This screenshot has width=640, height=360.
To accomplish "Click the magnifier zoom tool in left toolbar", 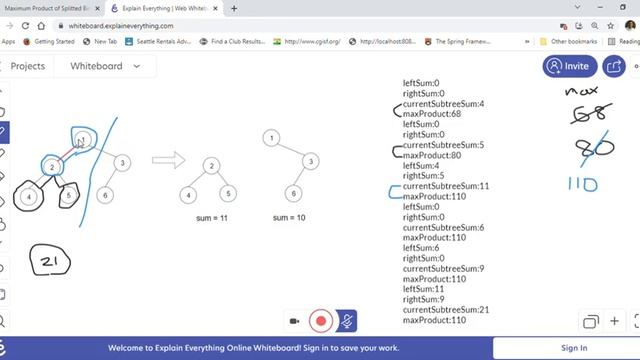I will coord(2,321).
